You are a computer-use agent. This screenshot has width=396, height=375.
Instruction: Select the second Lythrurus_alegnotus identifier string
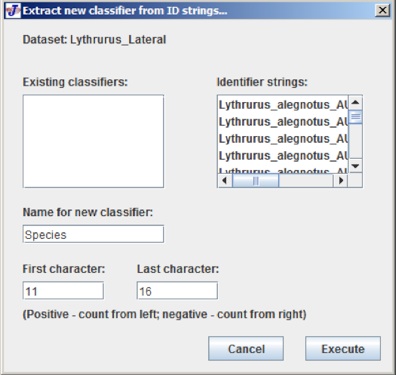[283, 122]
